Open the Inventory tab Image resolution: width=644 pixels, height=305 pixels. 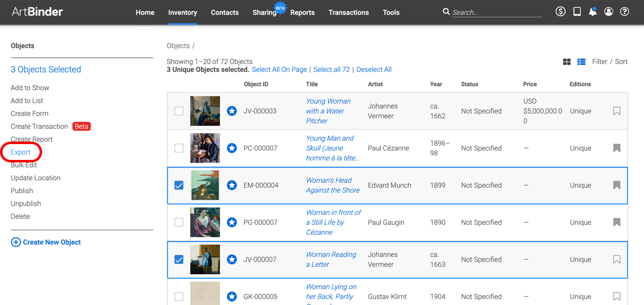click(x=182, y=12)
